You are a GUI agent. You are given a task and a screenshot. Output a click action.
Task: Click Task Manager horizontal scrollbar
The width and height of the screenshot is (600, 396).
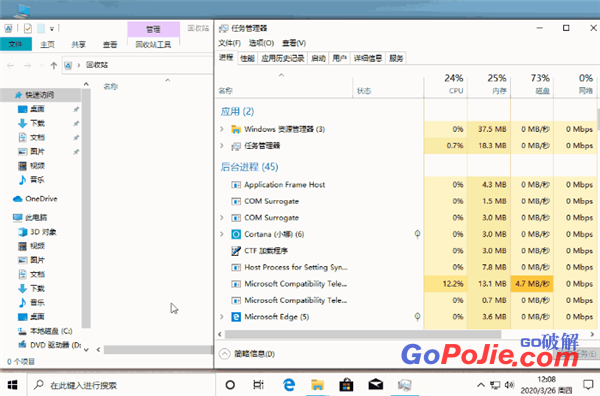[x=363, y=334]
